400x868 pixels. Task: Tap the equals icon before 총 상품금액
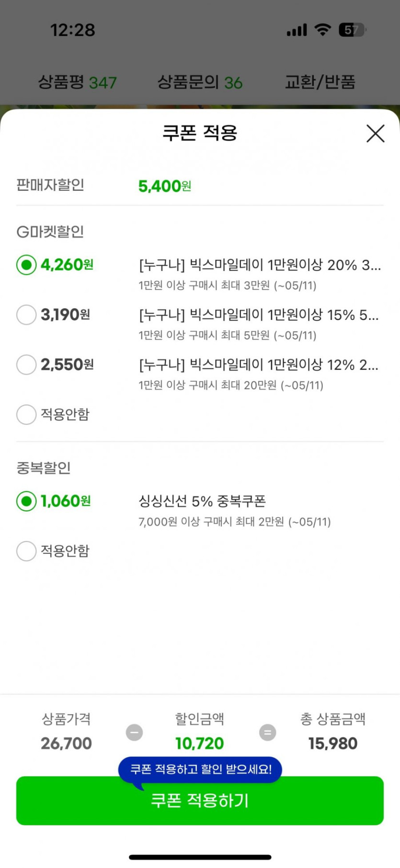[x=267, y=732]
